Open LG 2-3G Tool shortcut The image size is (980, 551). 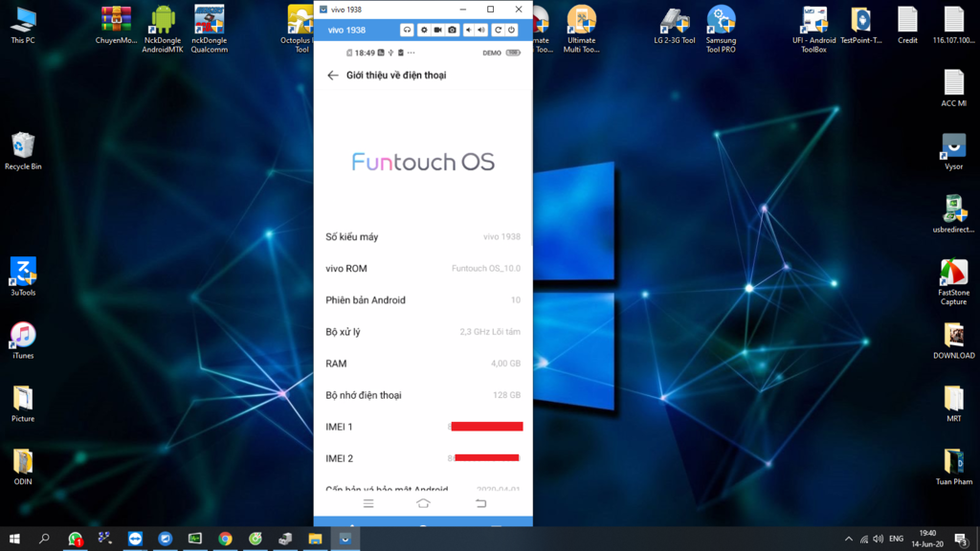pyautogui.click(x=675, y=25)
